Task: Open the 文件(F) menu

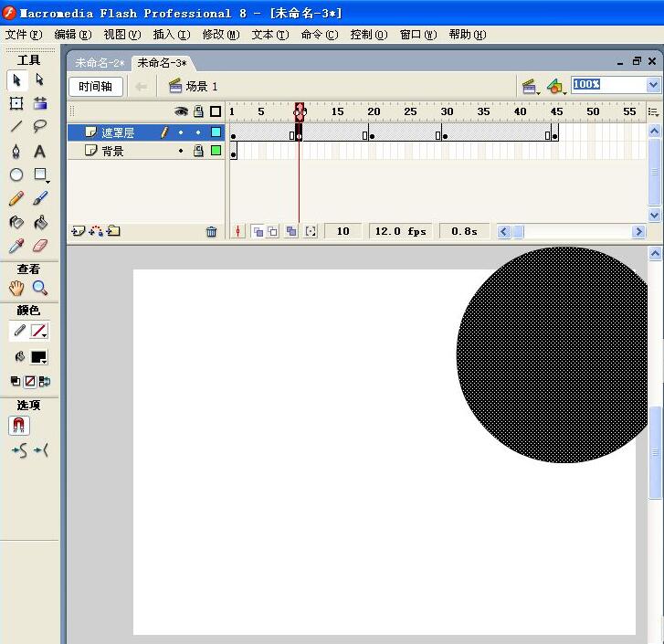Action: [24, 35]
